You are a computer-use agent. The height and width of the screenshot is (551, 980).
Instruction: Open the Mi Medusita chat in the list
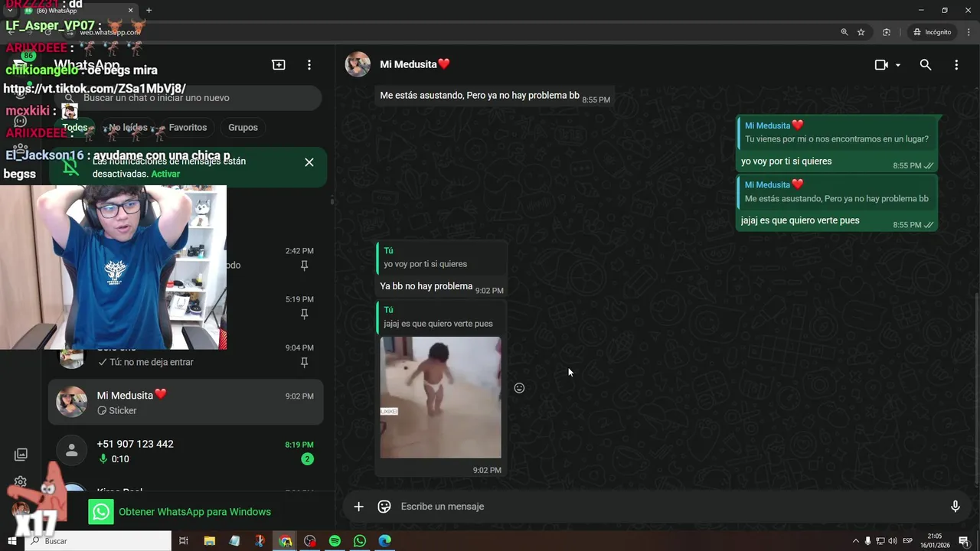point(186,403)
